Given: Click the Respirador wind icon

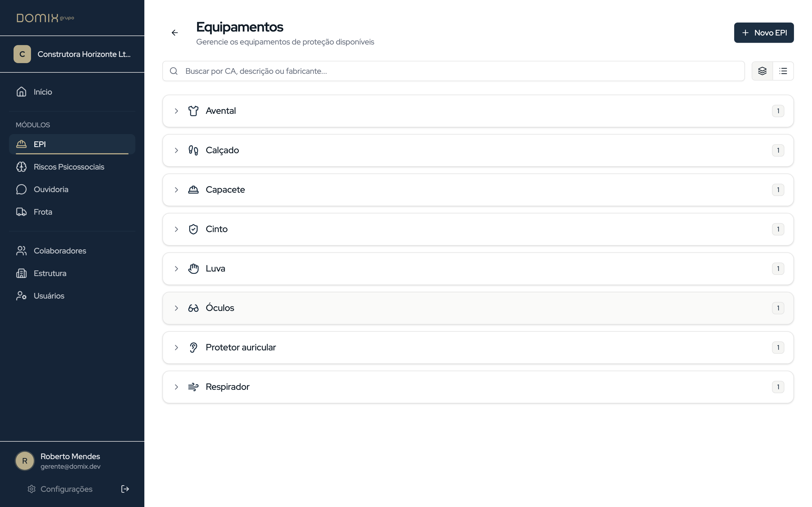Looking at the screenshot, I should (x=193, y=387).
